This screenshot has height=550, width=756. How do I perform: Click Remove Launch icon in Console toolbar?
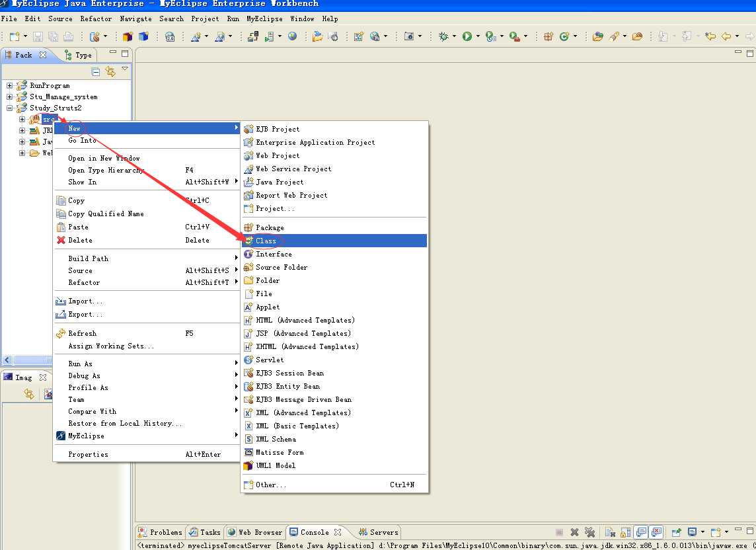pyautogui.click(x=574, y=532)
